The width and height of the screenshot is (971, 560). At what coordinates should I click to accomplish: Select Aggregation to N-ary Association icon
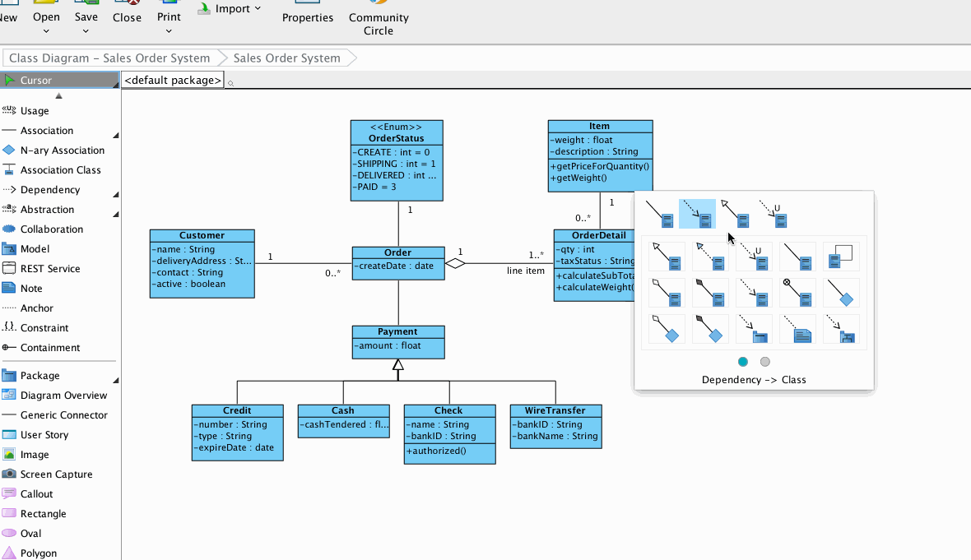(x=667, y=329)
